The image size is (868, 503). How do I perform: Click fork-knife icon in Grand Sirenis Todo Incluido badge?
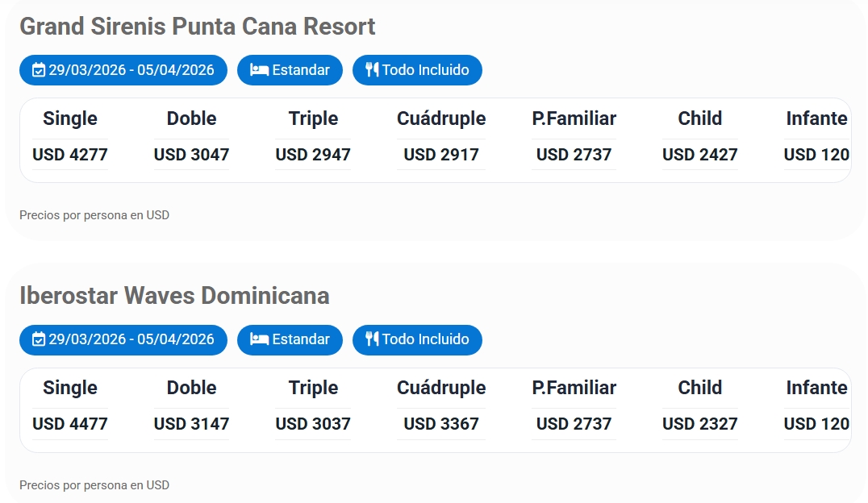tap(371, 70)
